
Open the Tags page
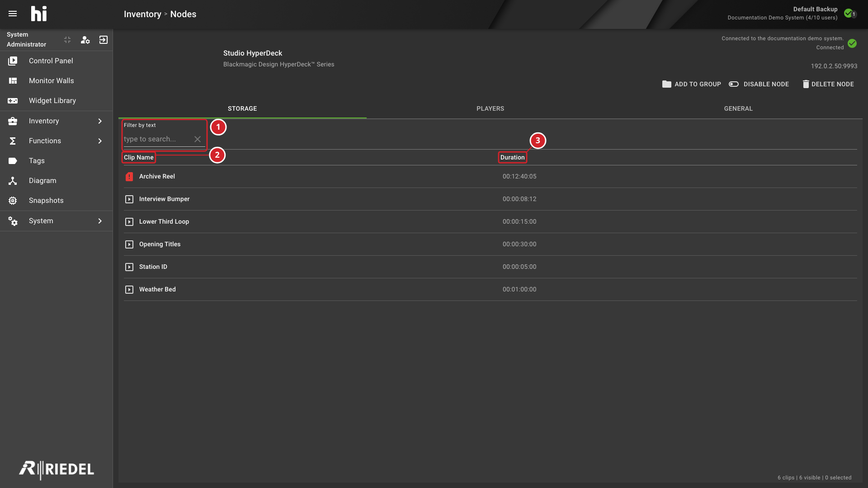[57, 160]
